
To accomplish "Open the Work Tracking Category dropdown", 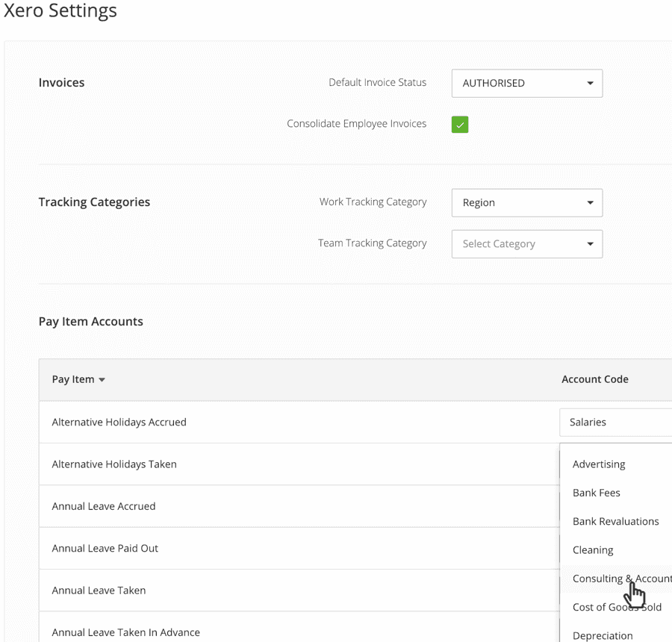I will click(526, 202).
